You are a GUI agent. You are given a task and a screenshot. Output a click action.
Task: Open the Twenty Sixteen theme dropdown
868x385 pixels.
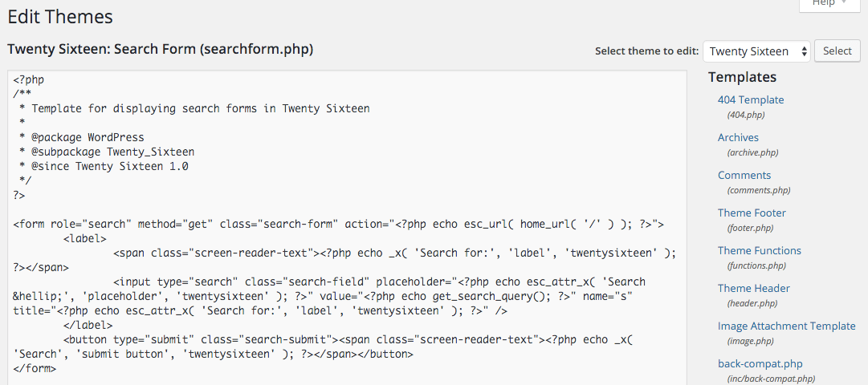coord(757,51)
